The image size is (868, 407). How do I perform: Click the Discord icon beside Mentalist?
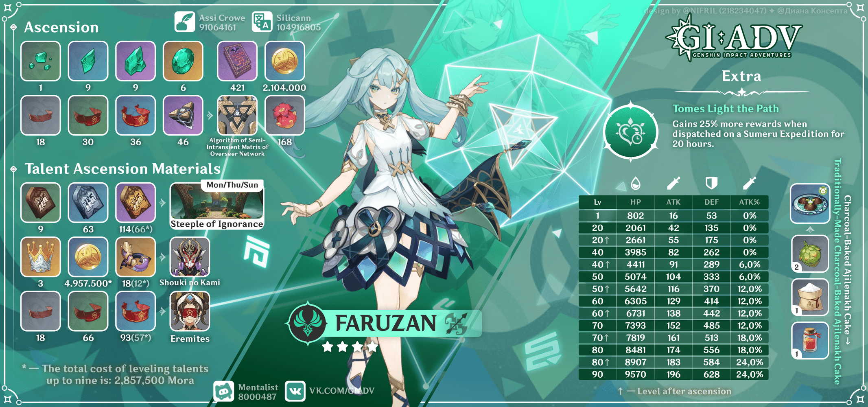(x=224, y=392)
